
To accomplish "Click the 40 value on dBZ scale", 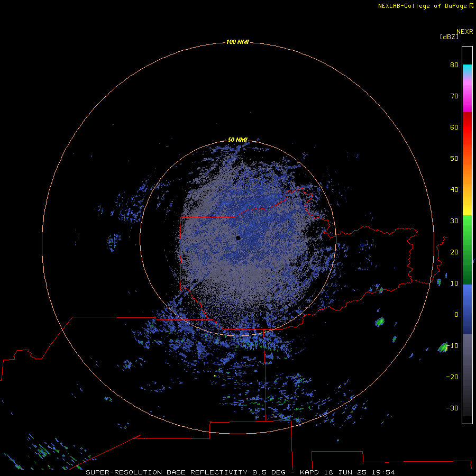I will click(454, 190).
